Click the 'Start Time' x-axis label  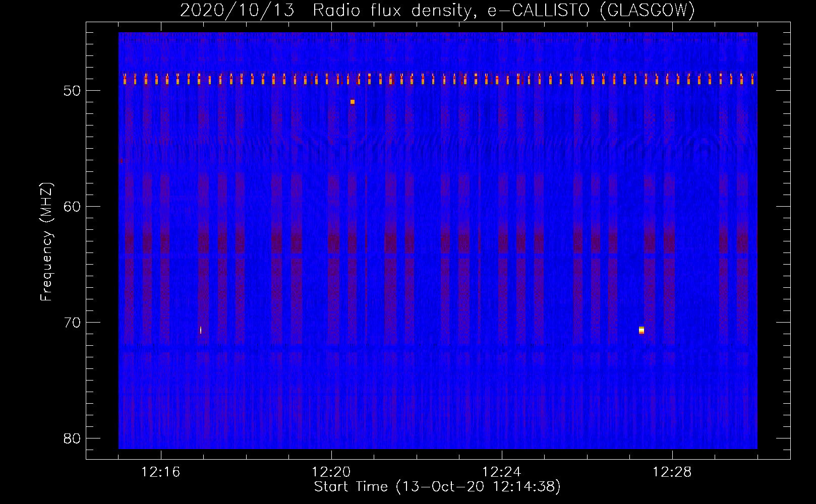437,487
